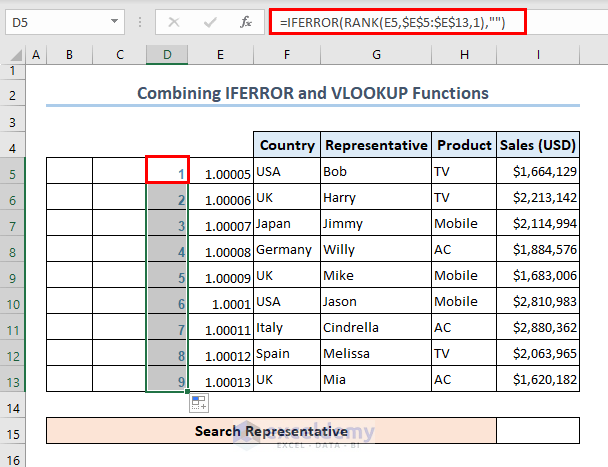Select the $2,810,983 sales cell
This screenshot has height=467, width=608.
point(538,302)
